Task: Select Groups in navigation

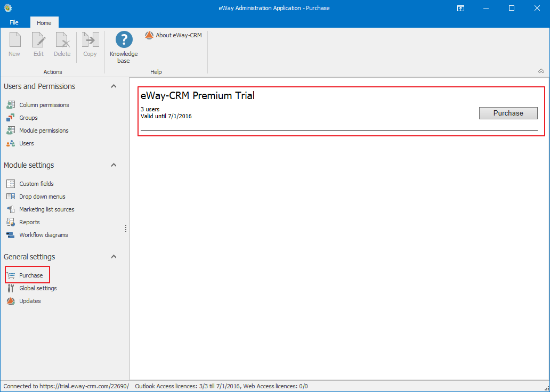Action: click(x=28, y=118)
